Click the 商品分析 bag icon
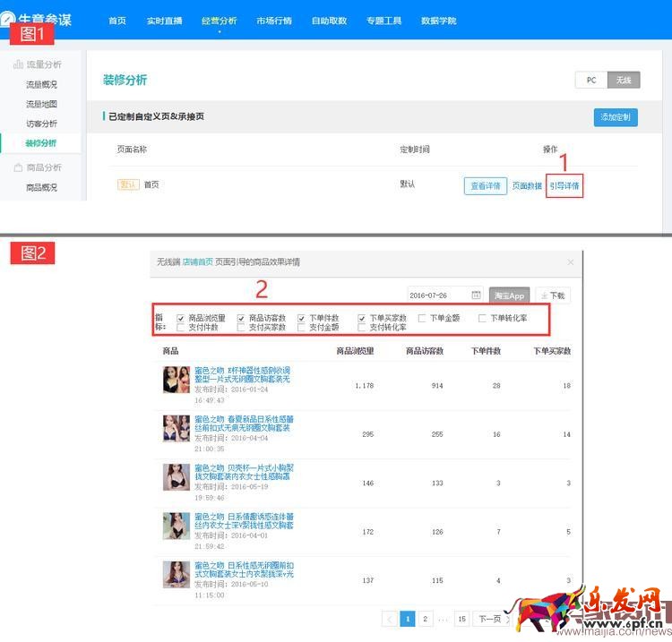 (18, 167)
